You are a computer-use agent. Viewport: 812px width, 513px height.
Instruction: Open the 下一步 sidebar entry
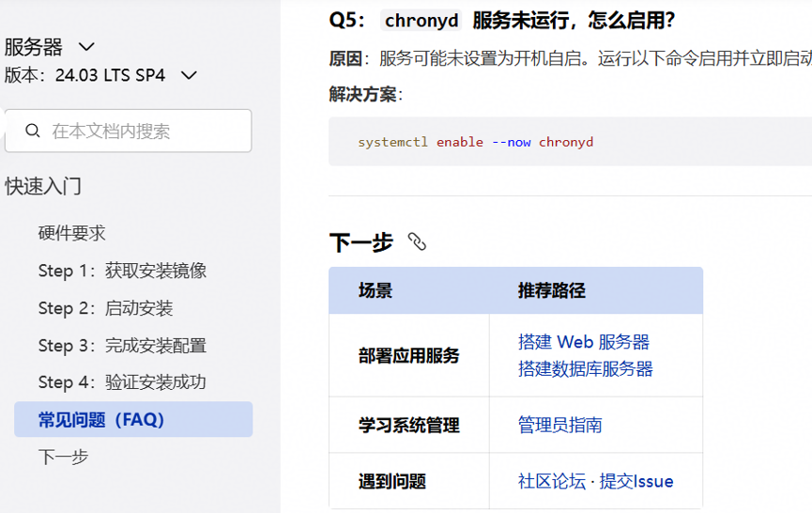coord(63,457)
